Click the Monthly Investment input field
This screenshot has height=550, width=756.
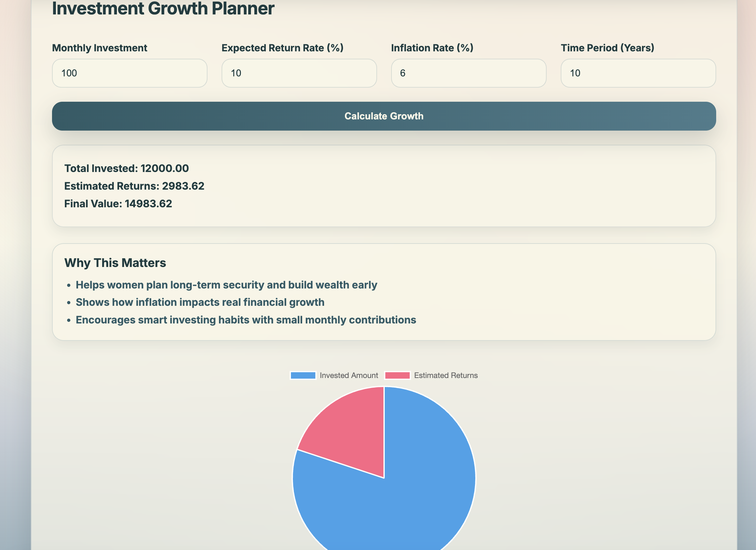click(x=129, y=73)
